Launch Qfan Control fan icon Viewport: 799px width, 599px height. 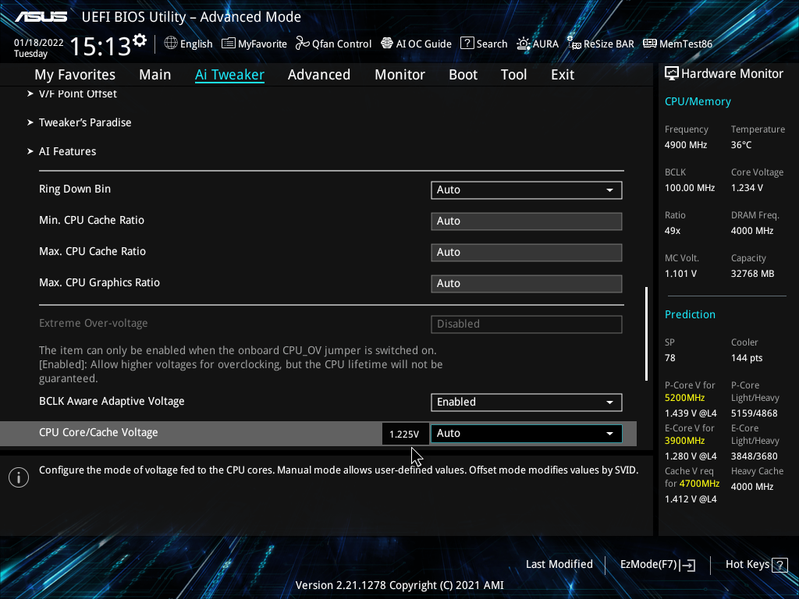tap(303, 43)
